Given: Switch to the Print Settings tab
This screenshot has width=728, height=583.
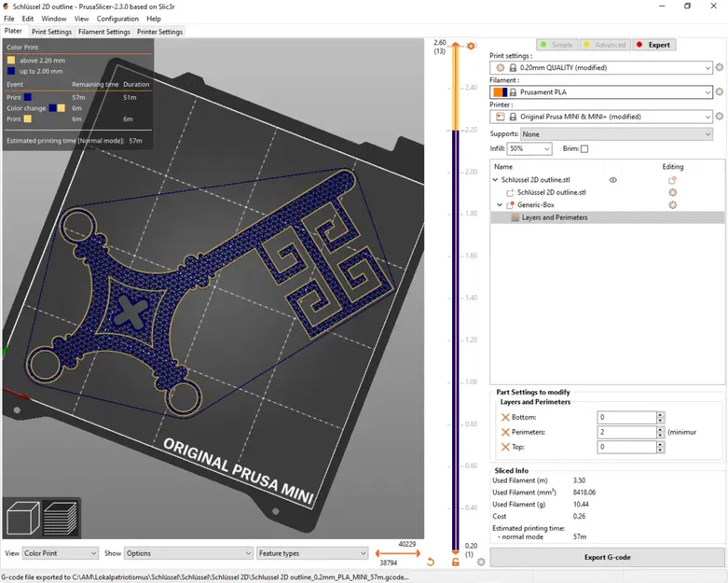Looking at the screenshot, I should click(x=51, y=32).
